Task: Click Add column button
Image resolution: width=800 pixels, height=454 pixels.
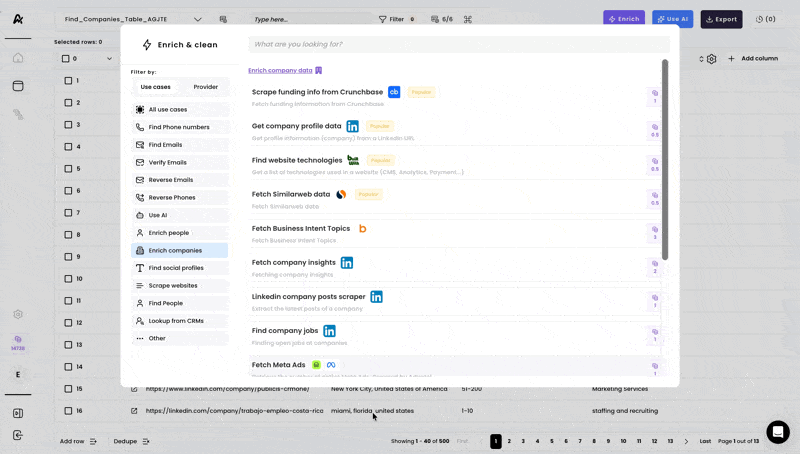Action: [x=753, y=59]
